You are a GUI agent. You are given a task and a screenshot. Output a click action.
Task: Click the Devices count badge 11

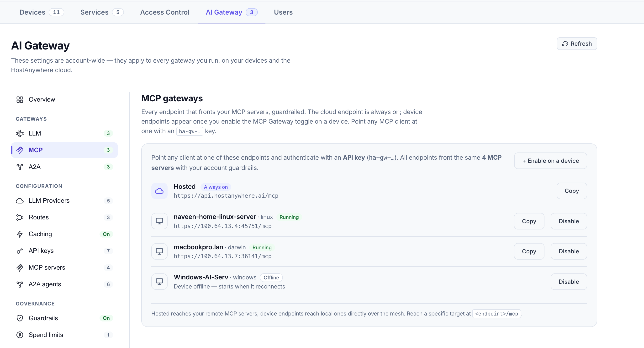(57, 12)
